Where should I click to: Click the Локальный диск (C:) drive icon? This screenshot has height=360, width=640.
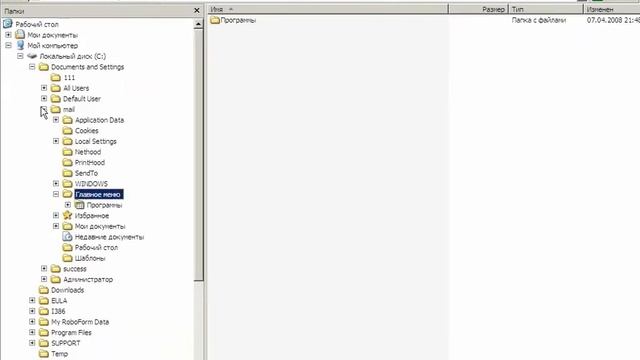32,56
